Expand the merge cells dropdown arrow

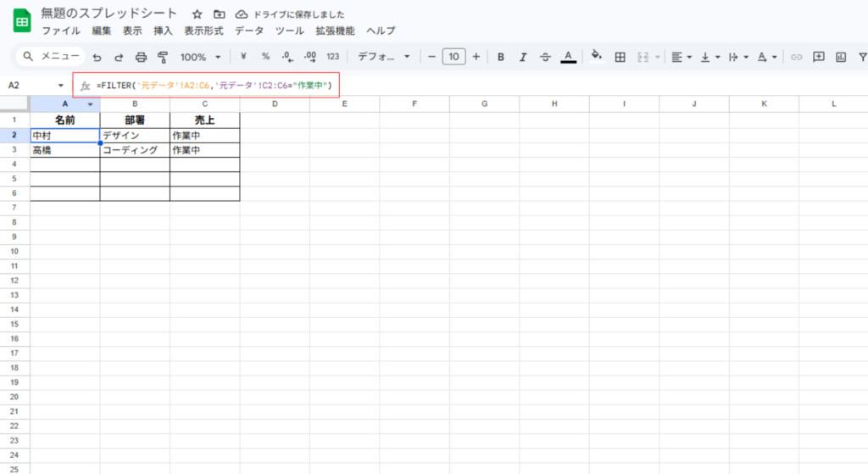tap(657, 57)
